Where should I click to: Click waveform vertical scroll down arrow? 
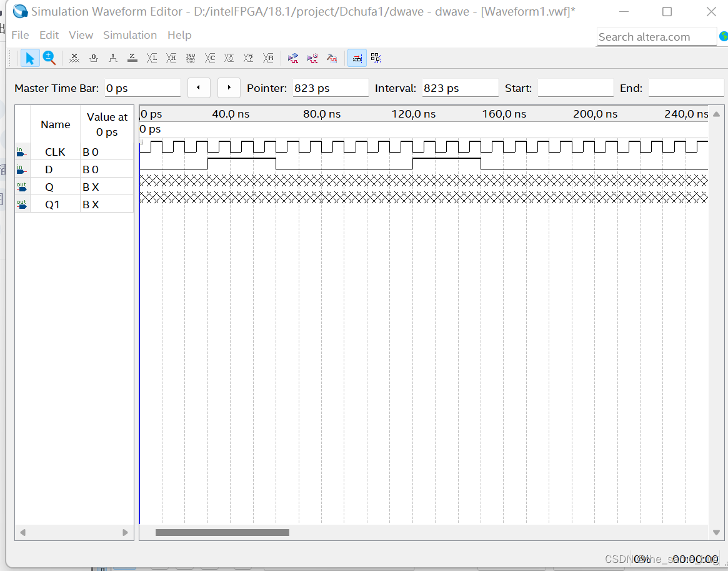pos(716,532)
